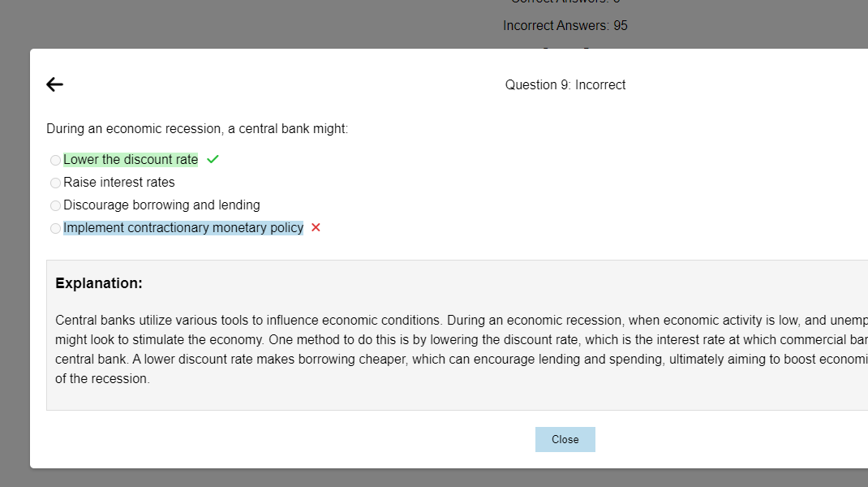The width and height of the screenshot is (868, 487).
Task: Click the 'Explanation:' heading
Action: pos(99,283)
